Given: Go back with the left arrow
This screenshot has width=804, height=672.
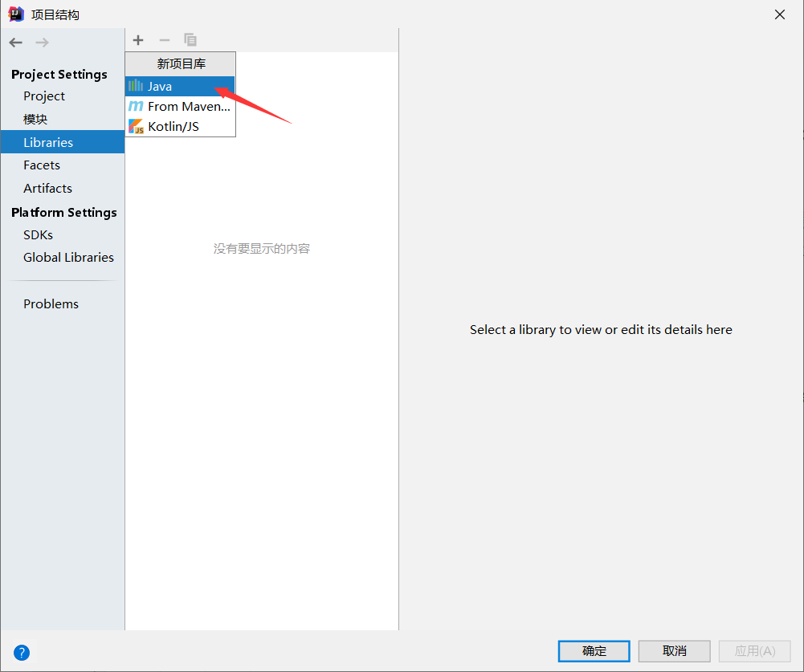Looking at the screenshot, I should click(16, 43).
